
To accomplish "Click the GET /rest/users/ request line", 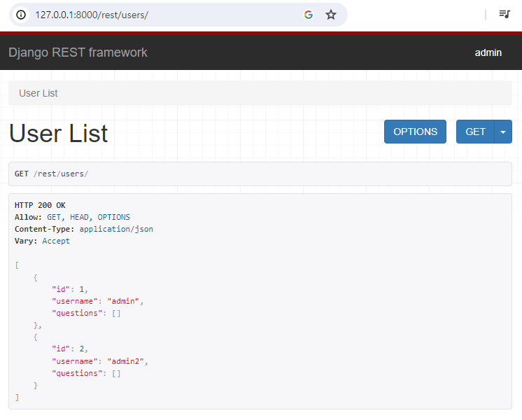I will (51, 174).
